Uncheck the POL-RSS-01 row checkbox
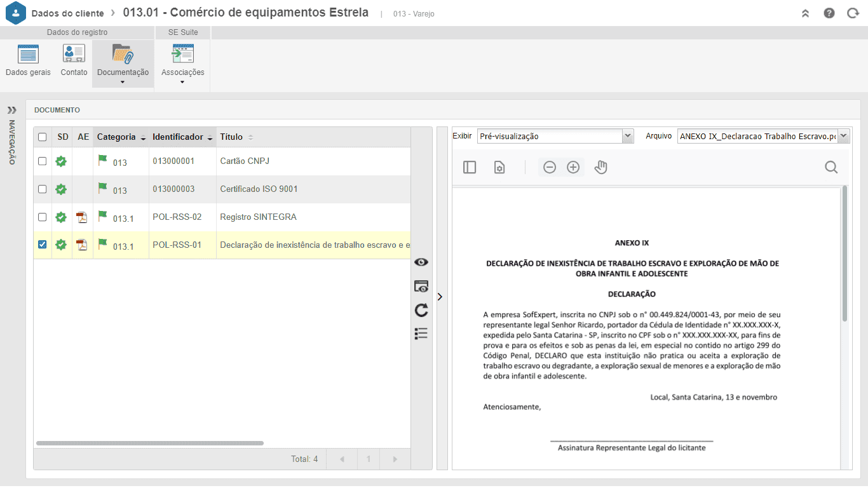Screen dimensions: 868x488 [x=43, y=245]
